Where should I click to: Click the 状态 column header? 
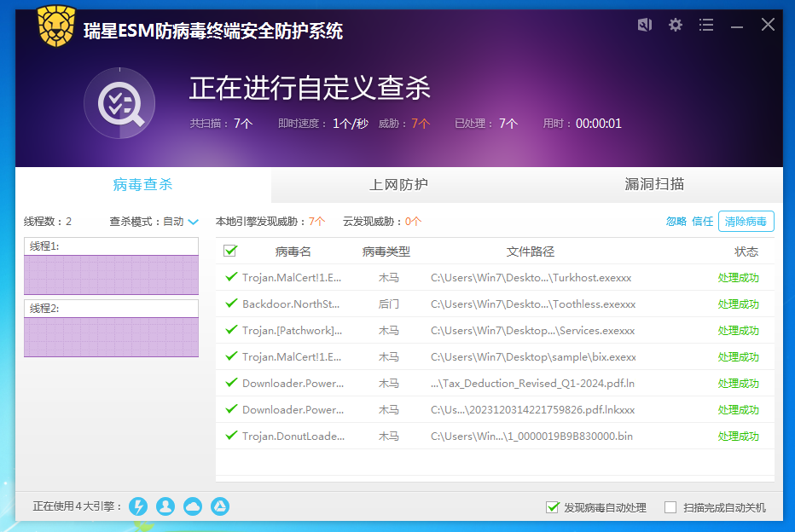click(x=746, y=252)
